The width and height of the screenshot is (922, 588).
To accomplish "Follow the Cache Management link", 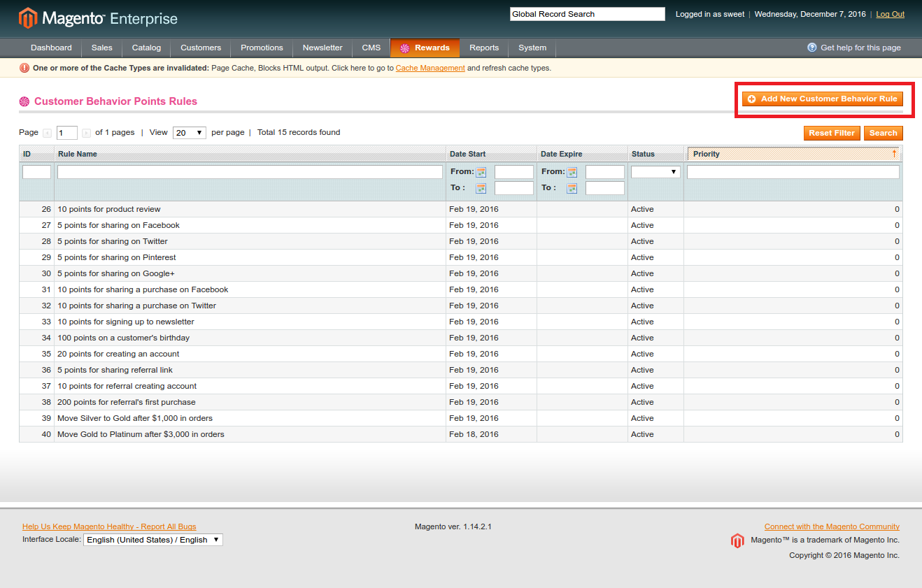I will pos(430,69).
